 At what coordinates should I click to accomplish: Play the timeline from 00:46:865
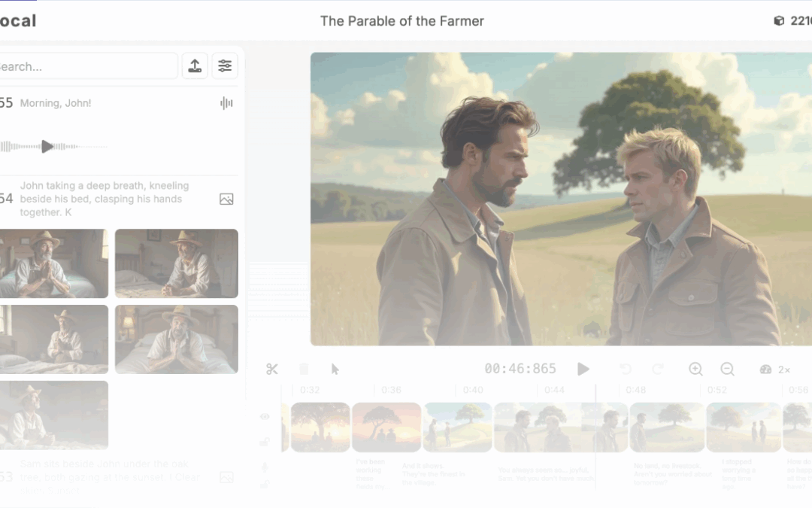[583, 369]
